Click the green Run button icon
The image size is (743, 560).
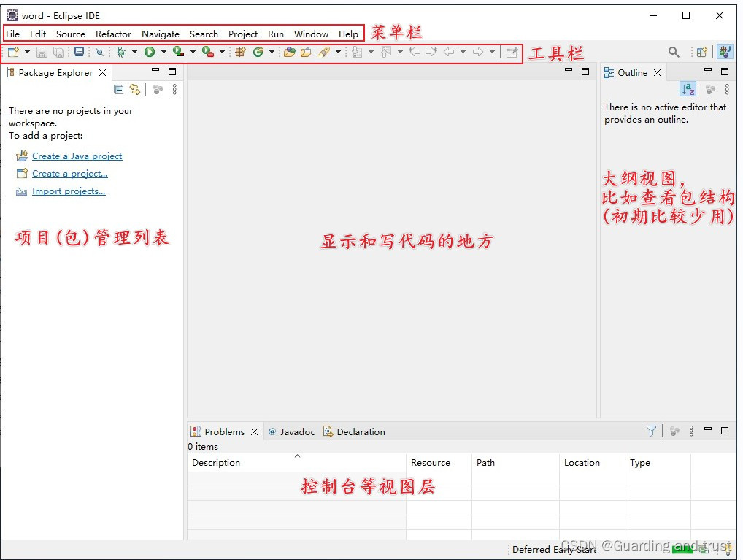(150, 52)
